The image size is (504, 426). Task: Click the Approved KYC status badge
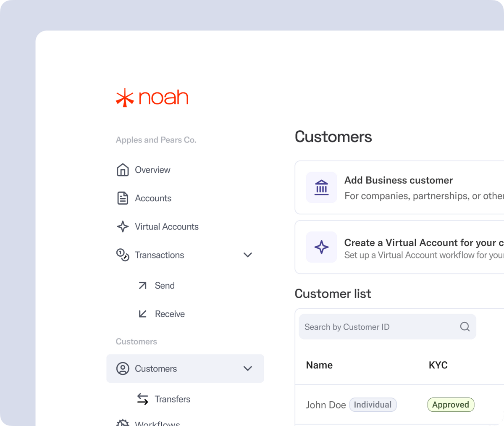point(451,405)
